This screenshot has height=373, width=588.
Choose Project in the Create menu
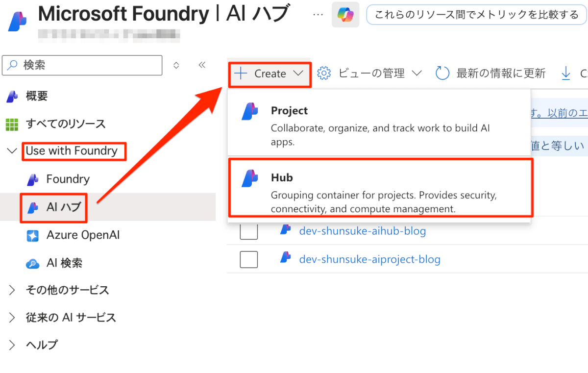point(380,125)
